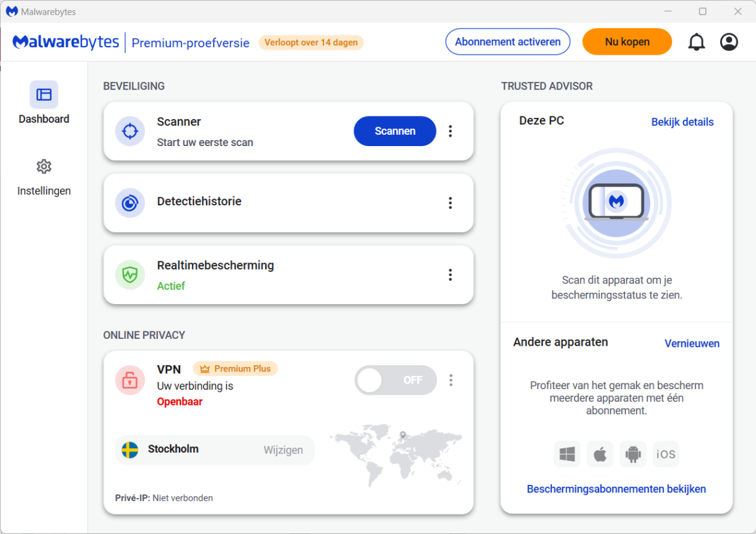Go to the Dashboard sidebar tab

tap(44, 103)
